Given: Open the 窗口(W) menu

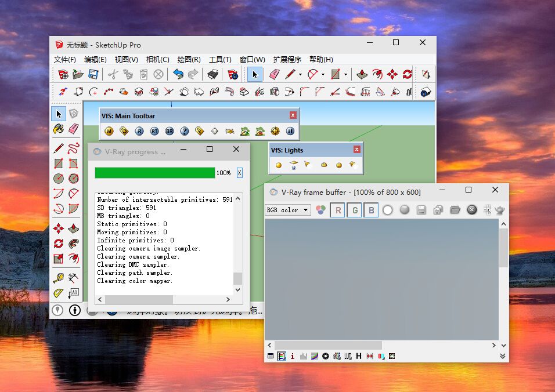Looking at the screenshot, I should coord(253,59).
